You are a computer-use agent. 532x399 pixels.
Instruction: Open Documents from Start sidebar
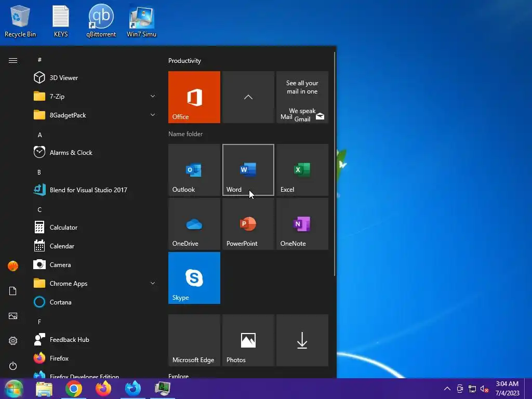point(13,291)
